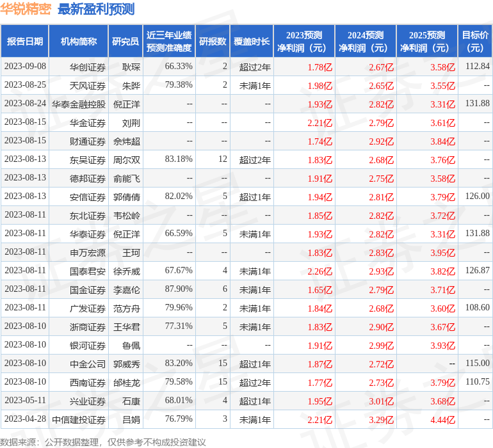The width and height of the screenshot is (493, 448).
Task: Select the 2024预测净利润 column header
Action: pos(366,41)
